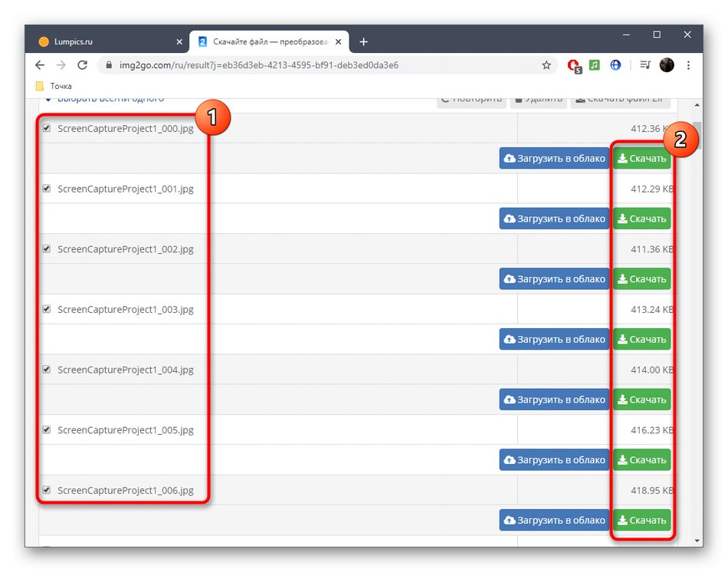Viewport: 728px width, 572px height.
Task: Maximize the Chrome window
Action: 657,35
